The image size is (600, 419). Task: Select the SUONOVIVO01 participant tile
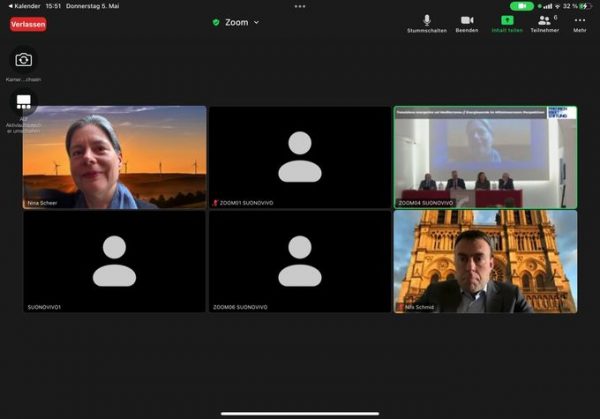(114, 262)
